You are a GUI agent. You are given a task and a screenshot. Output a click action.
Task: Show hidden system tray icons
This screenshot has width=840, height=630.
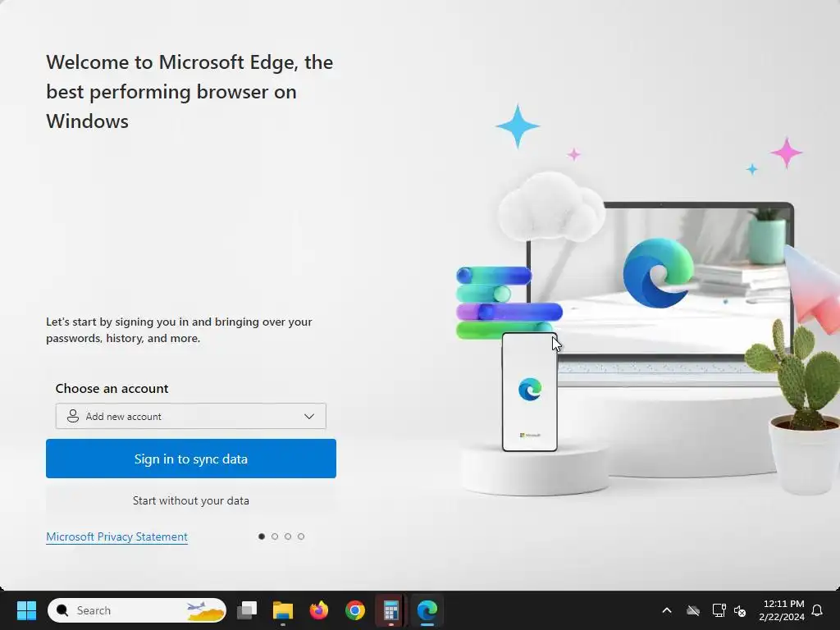pos(667,610)
